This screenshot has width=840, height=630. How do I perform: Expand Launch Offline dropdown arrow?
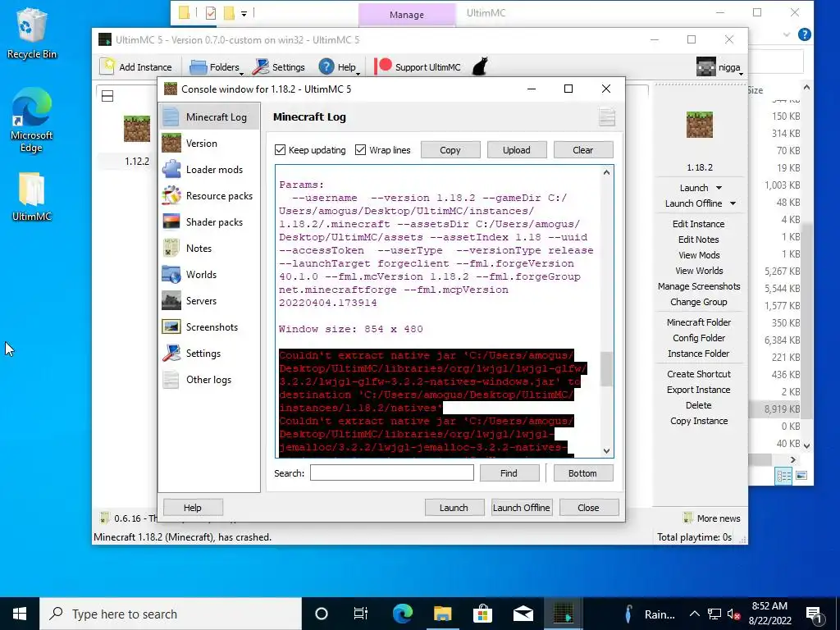tap(733, 203)
